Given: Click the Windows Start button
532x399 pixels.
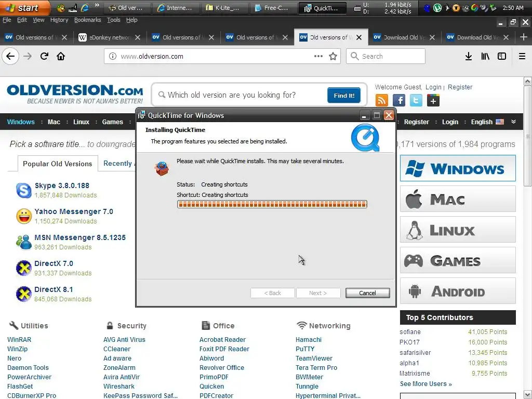Looking at the screenshot, I should pyautogui.click(x=24, y=7).
